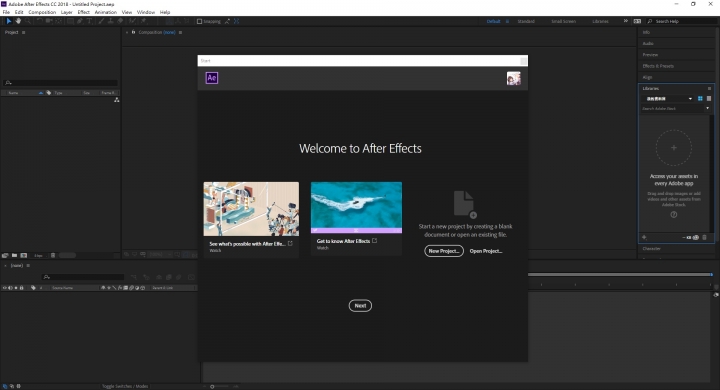Click the Project panel search field
The width and height of the screenshot is (720, 390).
60,83
